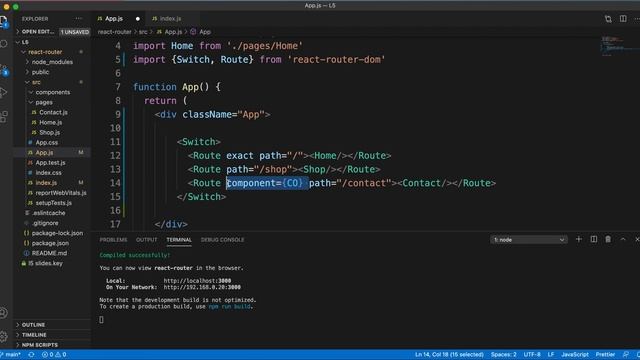Open Contact.js in the explorer
The height and width of the screenshot is (360, 640).
click(x=53, y=112)
